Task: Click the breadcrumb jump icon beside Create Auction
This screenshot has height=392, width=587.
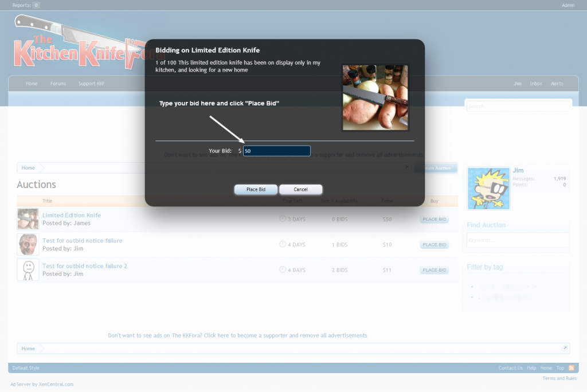Action: (x=406, y=167)
